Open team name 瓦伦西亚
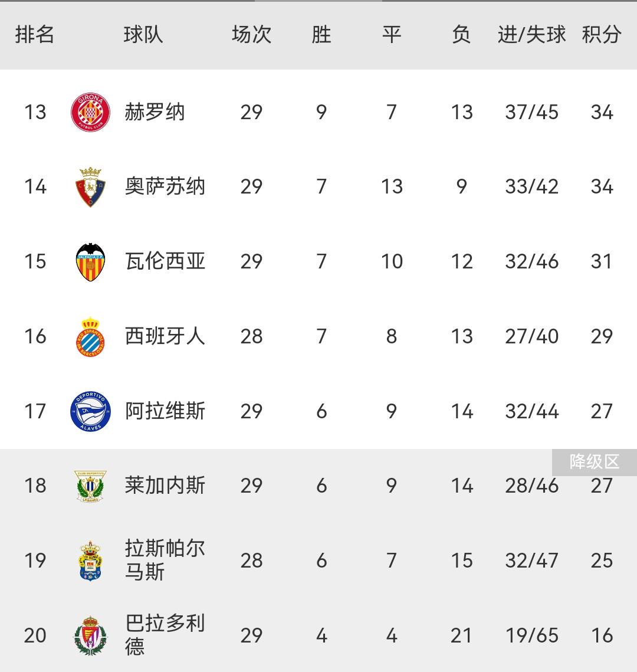This screenshot has width=637, height=672. [x=165, y=261]
